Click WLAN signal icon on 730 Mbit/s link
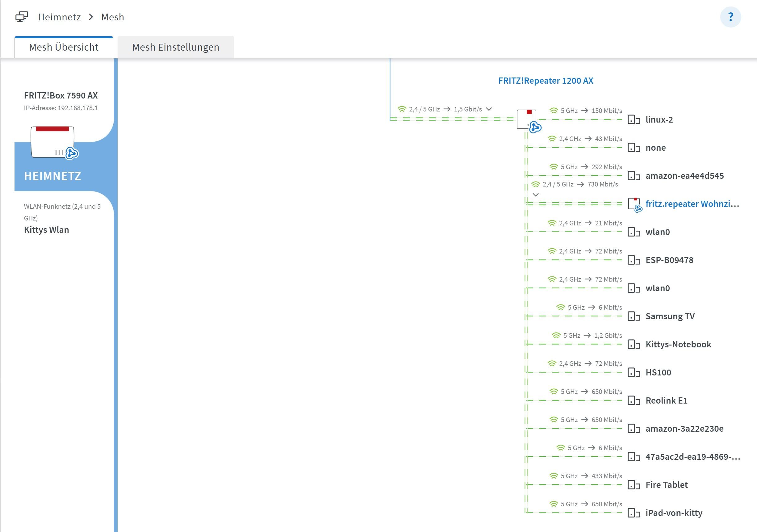This screenshot has height=532, width=757. point(535,184)
